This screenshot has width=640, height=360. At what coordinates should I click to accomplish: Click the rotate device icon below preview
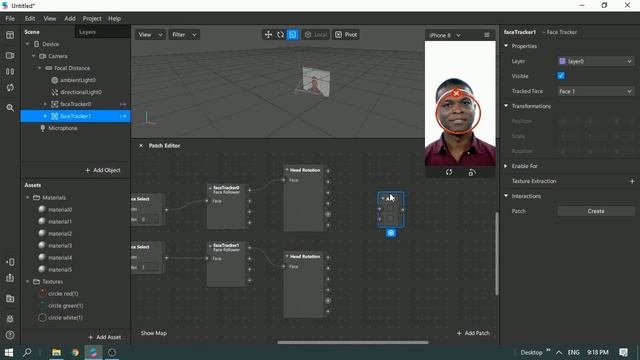click(472, 172)
